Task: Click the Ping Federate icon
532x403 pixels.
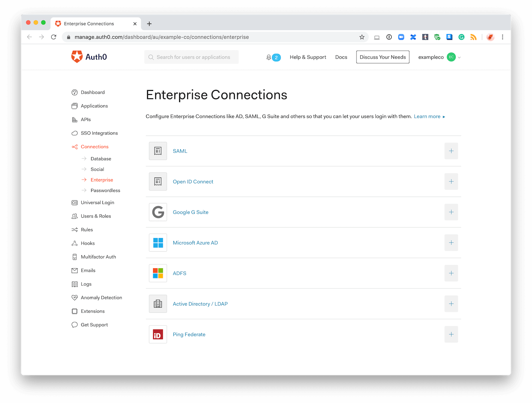Action: (x=157, y=334)
